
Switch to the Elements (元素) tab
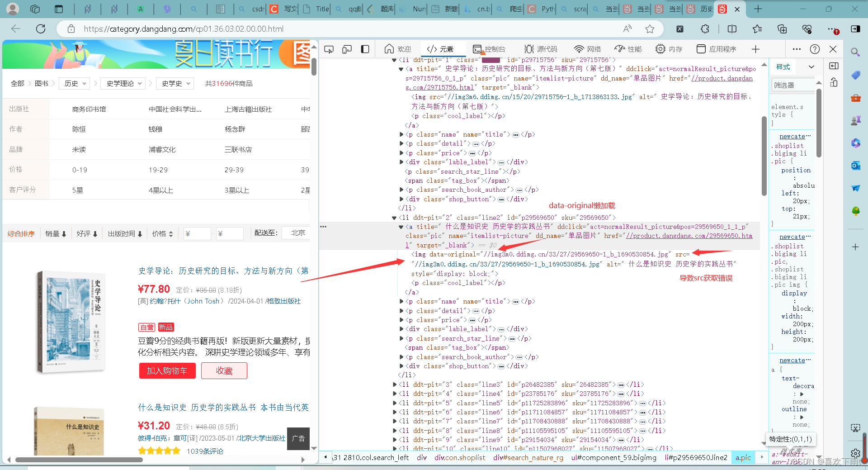(440, 49)
